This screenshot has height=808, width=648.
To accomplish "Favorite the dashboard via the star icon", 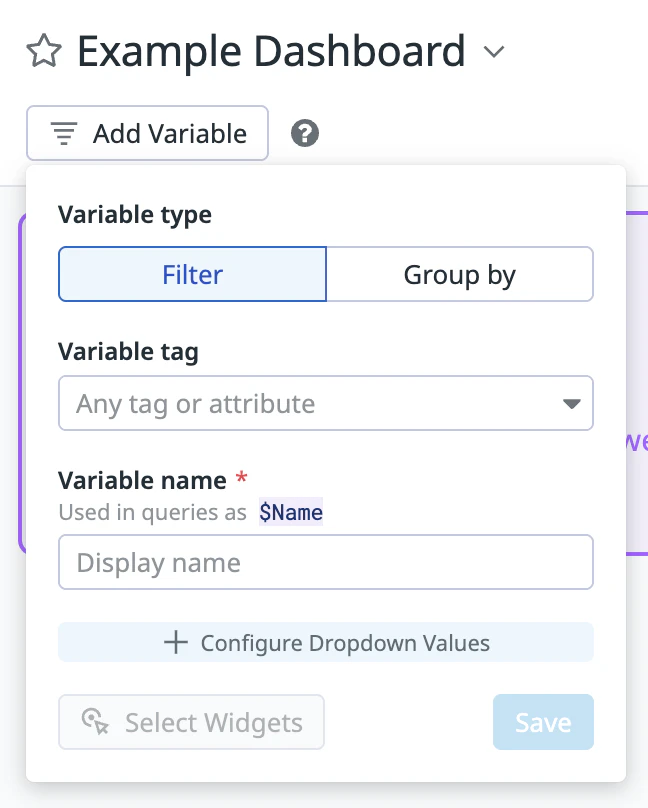I will tap(44, 50).
